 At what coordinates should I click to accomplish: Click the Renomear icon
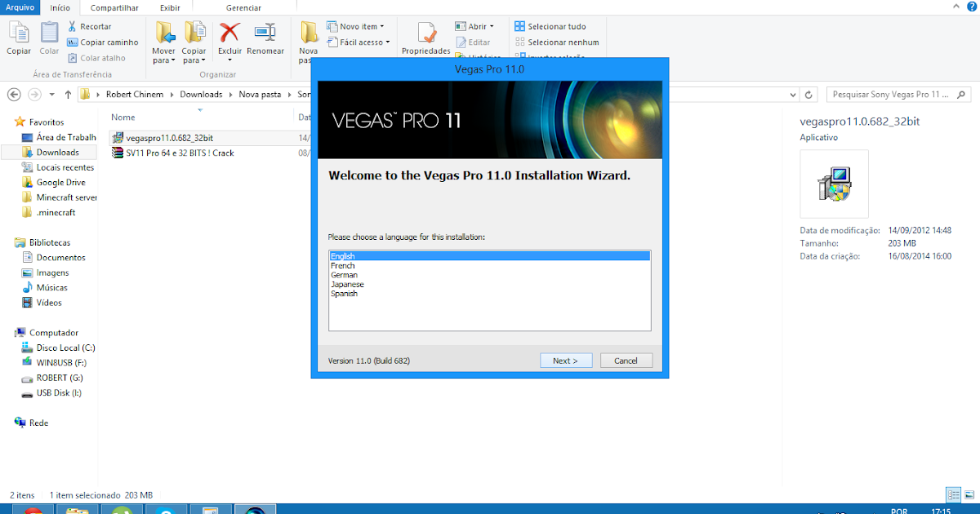(x=265, y=33)
